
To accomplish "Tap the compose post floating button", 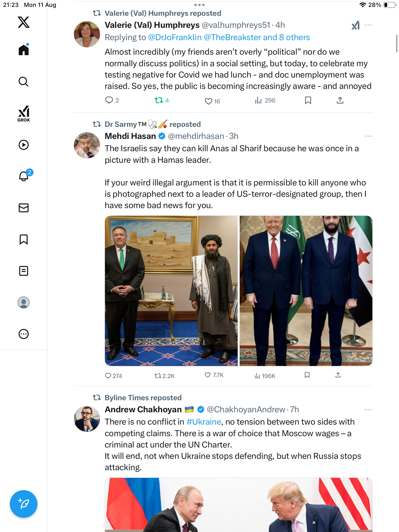I will (x=24, y=504).
